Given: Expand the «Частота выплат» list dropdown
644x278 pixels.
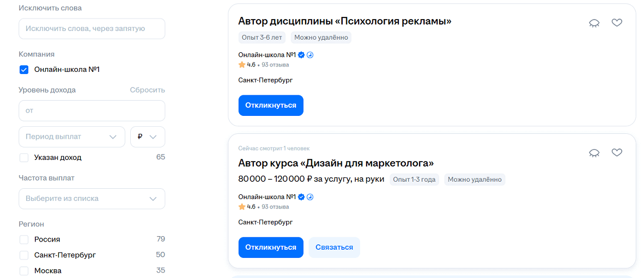Looking at the screenshot, I should click(x=92, y=199).
